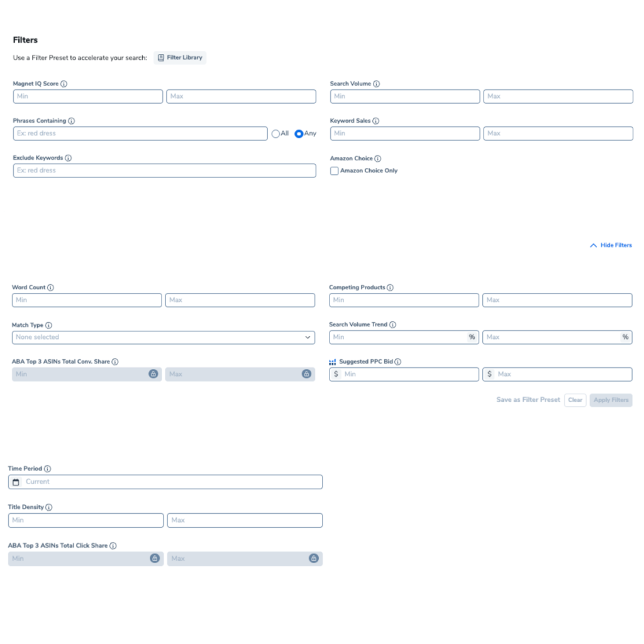Click the Phrases Containing info icon
This screenshot has height=644, width=644.
pyautogui.click(x=72, y=121)
